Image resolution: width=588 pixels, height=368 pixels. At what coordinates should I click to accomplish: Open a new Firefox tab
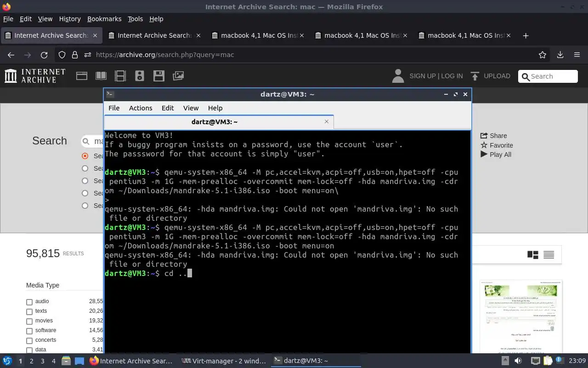click(526, 35)
